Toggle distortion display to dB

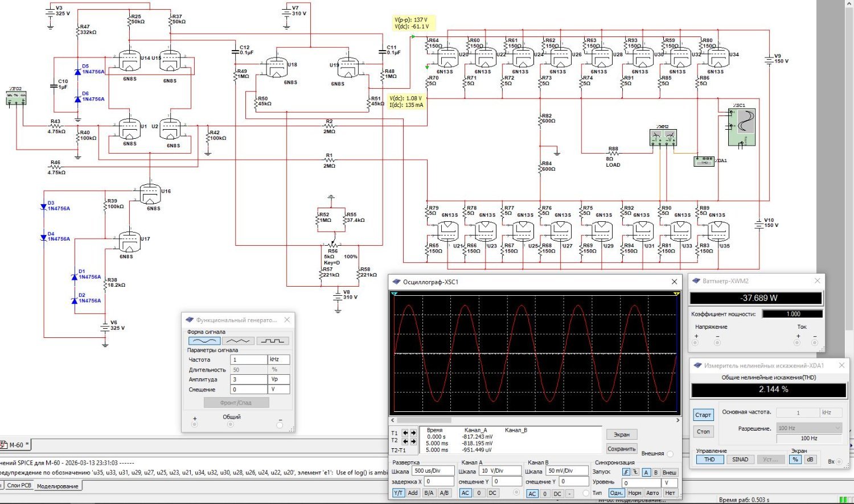pyautogui.click(x=810, y=460)
